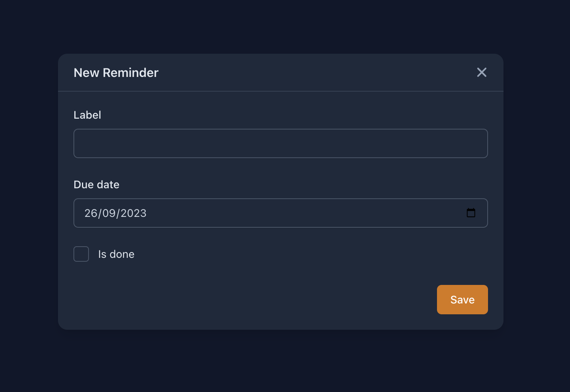Place cursor in the empty Label box

[x=280, y=143]
